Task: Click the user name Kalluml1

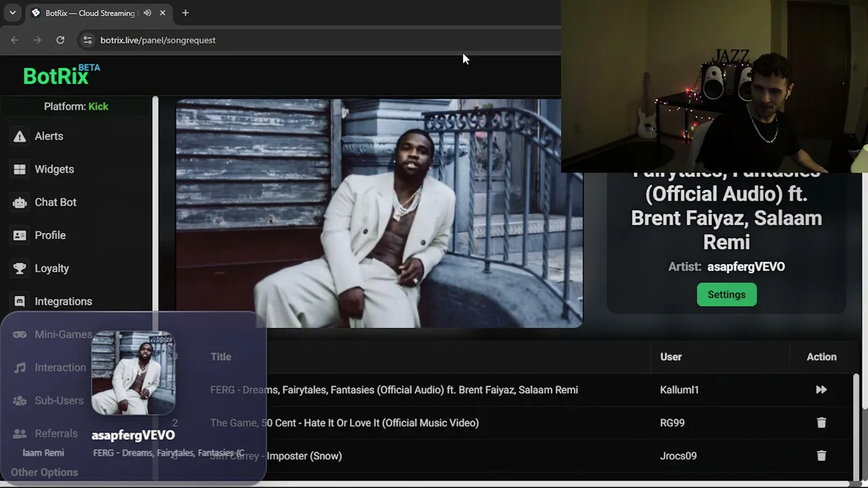Action: 679,390
